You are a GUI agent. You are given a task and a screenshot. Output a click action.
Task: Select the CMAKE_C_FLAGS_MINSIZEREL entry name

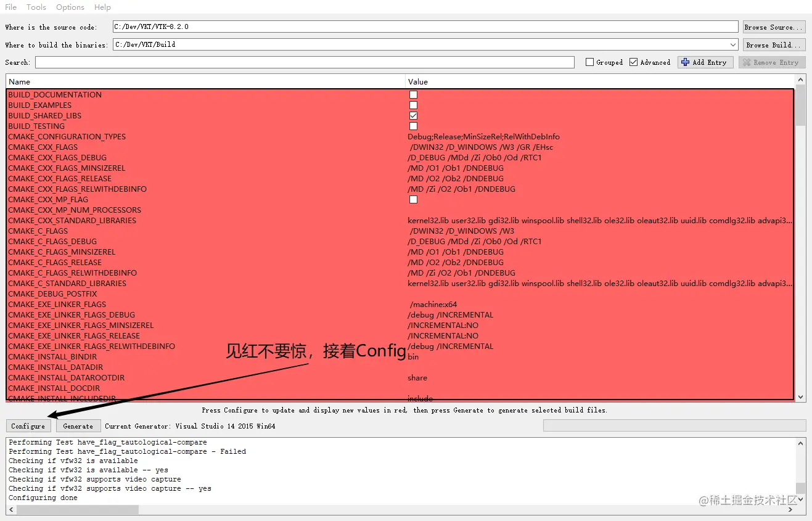(x=62, y=252)
